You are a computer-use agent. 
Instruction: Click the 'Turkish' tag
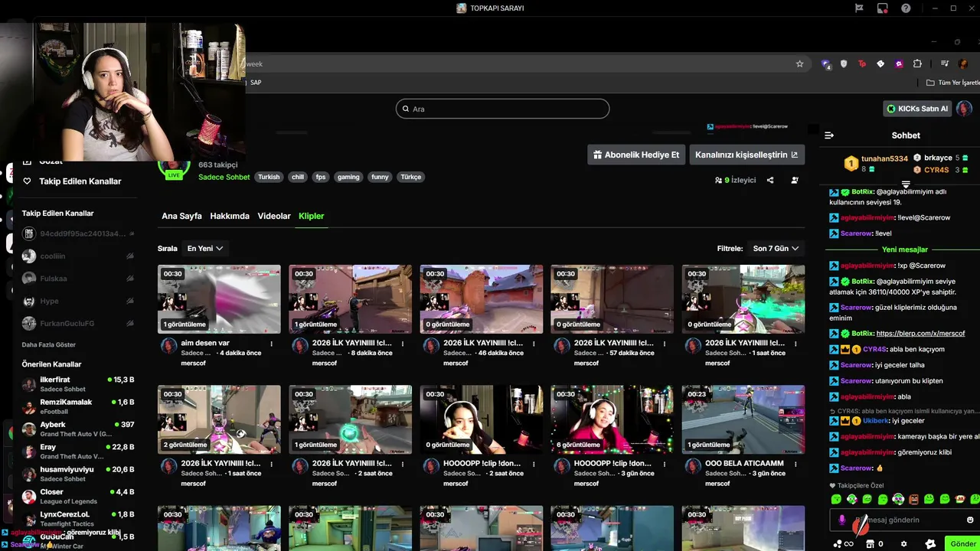[269, 177]
